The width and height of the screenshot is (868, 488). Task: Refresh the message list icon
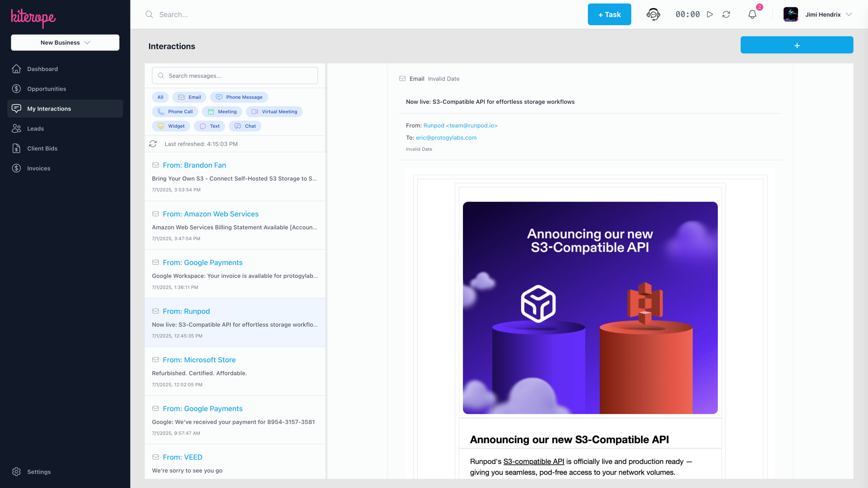pyautogui.click(x=153, y=144)
